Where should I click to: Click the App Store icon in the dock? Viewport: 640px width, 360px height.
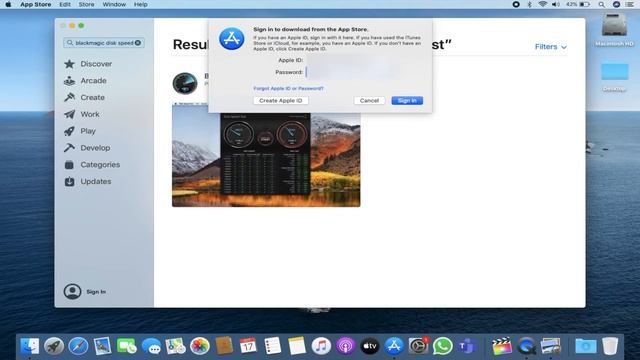[394, 346]
